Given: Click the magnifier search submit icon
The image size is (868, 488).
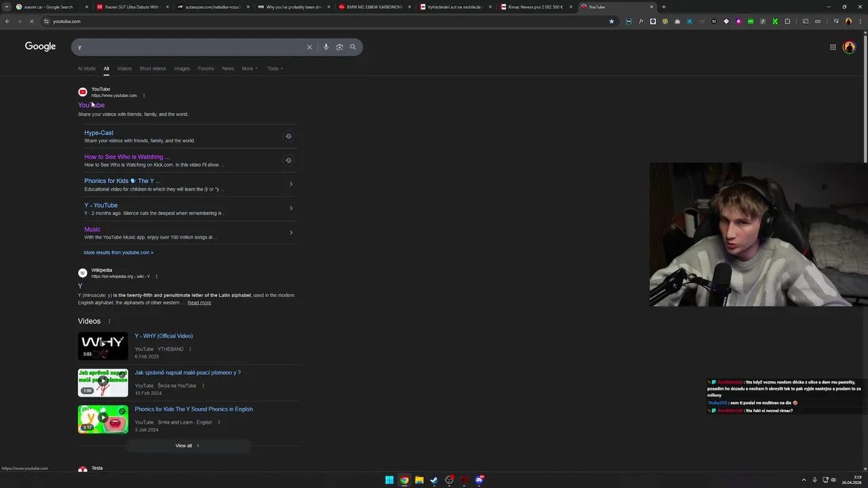Looking at the screenshot, I should coord(353,47).
